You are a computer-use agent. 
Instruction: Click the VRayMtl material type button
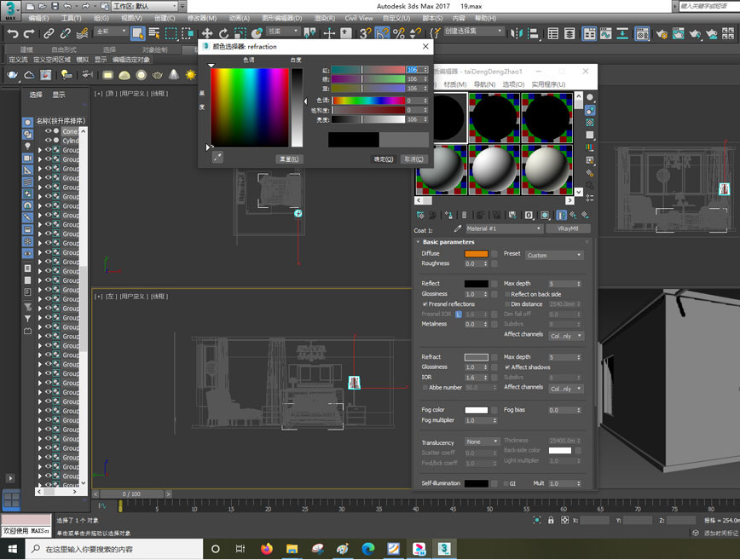click(568, 228)
